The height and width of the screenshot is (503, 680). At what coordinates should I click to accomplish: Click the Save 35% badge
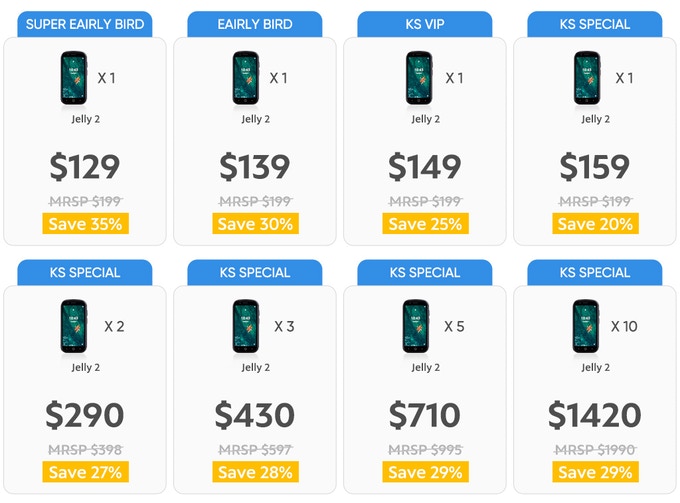[85, 224]
